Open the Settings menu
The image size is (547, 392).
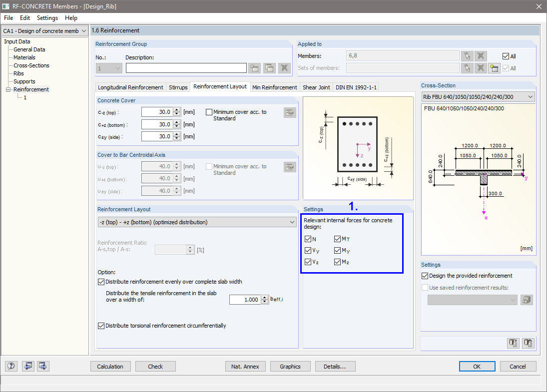(x=47, y=17)
